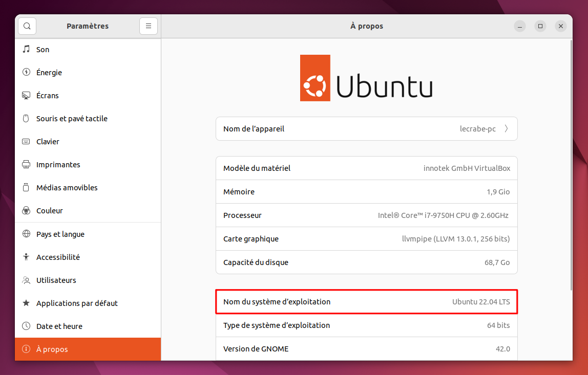The height and width of the screenshot is (375, 588).
Task: Select the Couleur entry
Action: (88, 211)
